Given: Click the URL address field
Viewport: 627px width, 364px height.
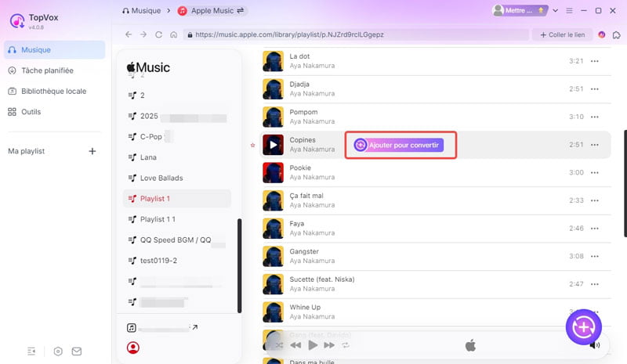Looking at the screenshot, I should [x=356, y=34].
